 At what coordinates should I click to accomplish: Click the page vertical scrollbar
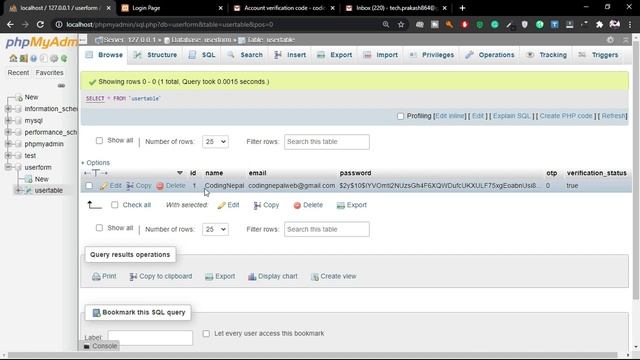click(x=636, y=171)
